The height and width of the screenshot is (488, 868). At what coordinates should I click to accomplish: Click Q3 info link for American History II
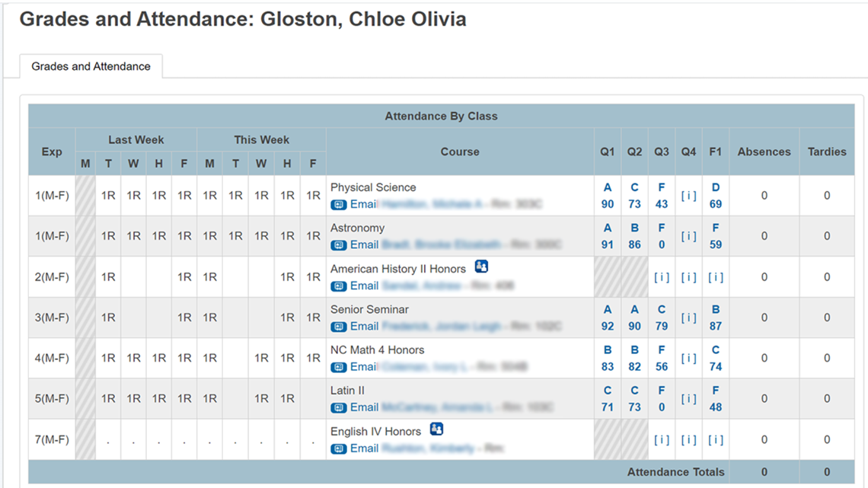[662, 277]
